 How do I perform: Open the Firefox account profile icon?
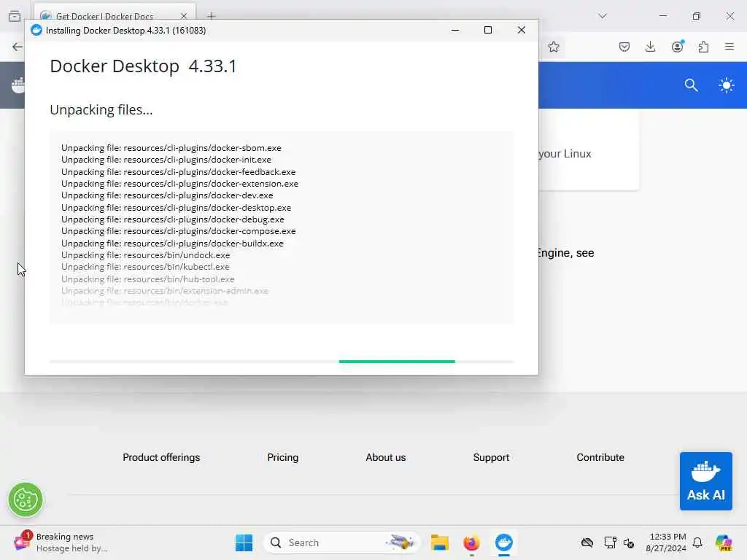(677, 47)
